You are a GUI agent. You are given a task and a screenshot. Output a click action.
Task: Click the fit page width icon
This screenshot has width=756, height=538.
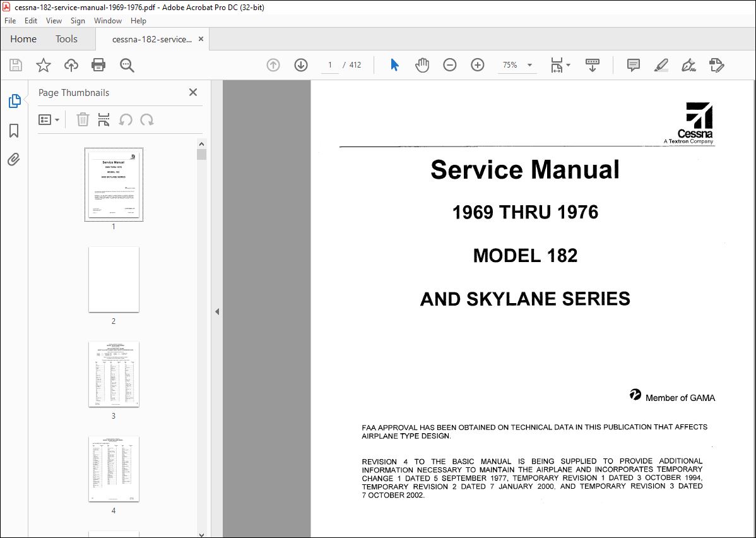(557, 65)
